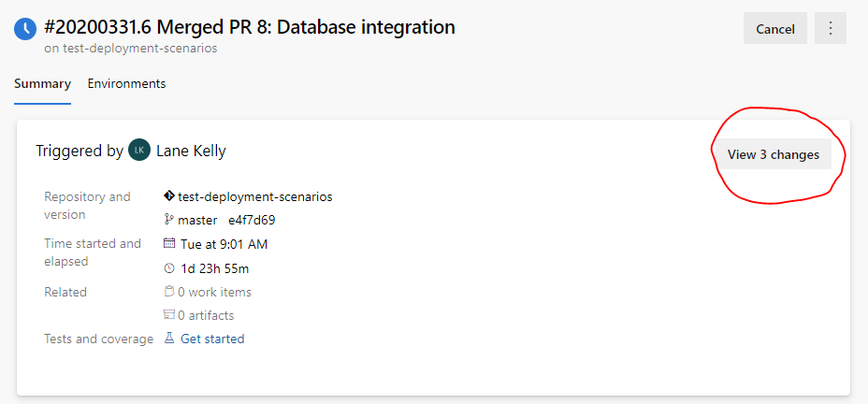Click the work items clipboard icon
This screenshot has width=868, height=404.
pyautogui.click(x=169, y=292)
